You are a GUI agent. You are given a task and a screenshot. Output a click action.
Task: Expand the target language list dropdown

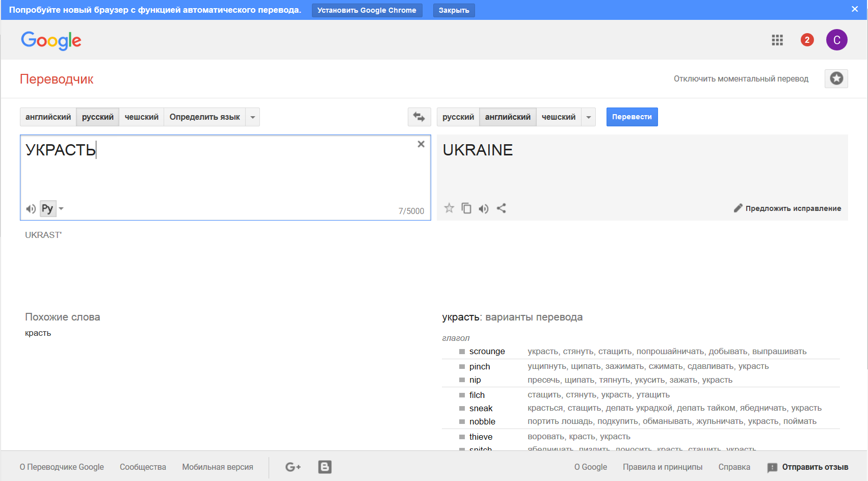tap(589, 117)
